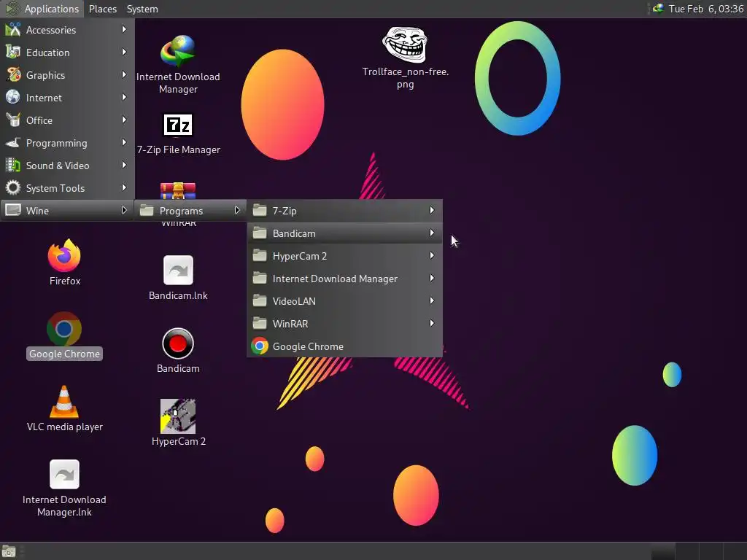Click the Internet globe icon in menu
Screen dimensions: 747x560
13,97
